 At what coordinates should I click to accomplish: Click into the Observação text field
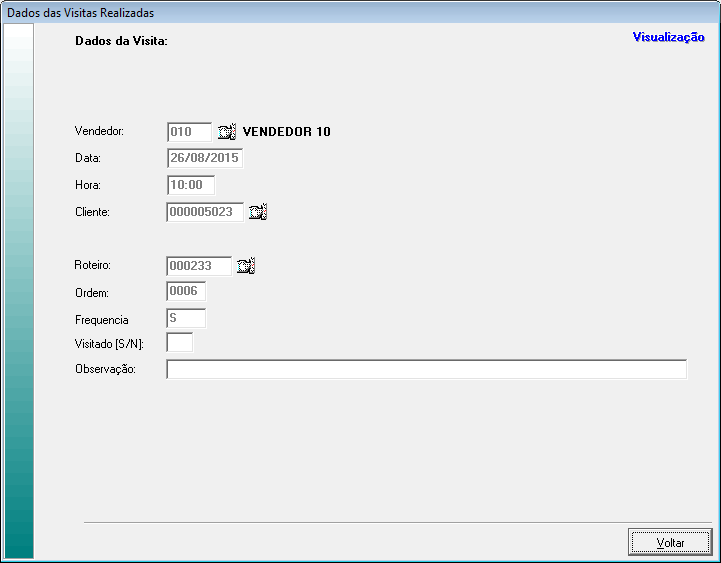[426, 370]
